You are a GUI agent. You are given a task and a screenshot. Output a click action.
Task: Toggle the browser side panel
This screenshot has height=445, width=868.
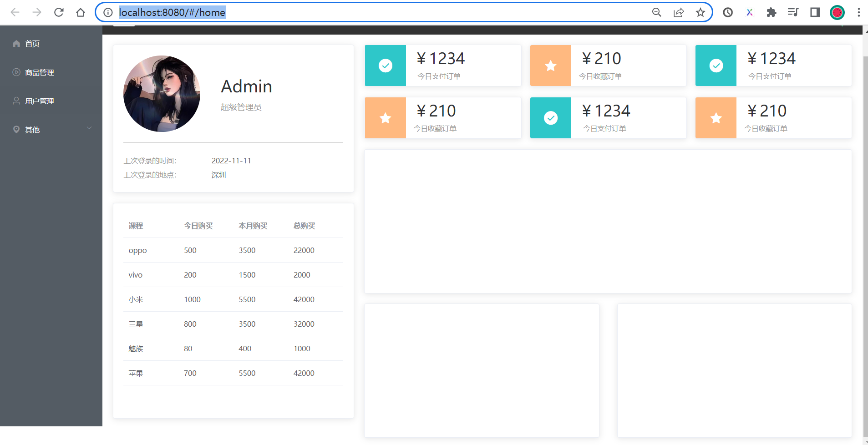coord(815,12)
